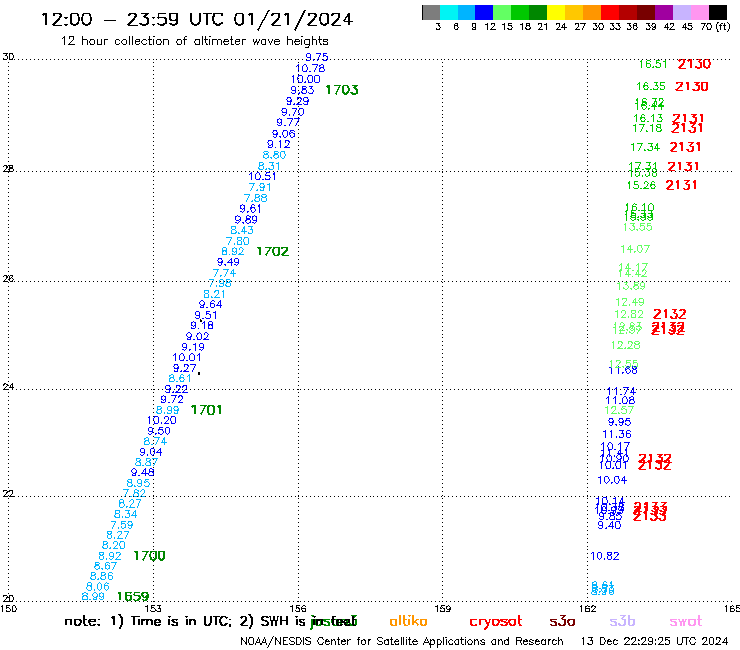This screenshot has width=740, height=650.
Task: Click cryosat wave height 16.35
Action: (651, 86)
